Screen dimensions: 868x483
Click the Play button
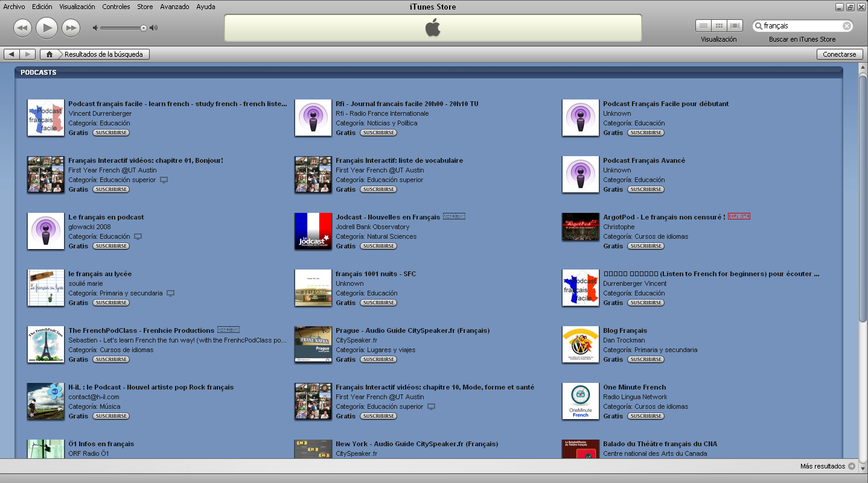pos(46,27)
